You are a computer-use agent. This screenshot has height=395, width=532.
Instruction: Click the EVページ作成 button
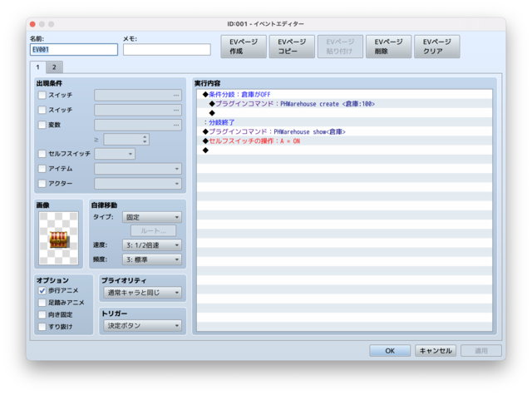[244, 47]
